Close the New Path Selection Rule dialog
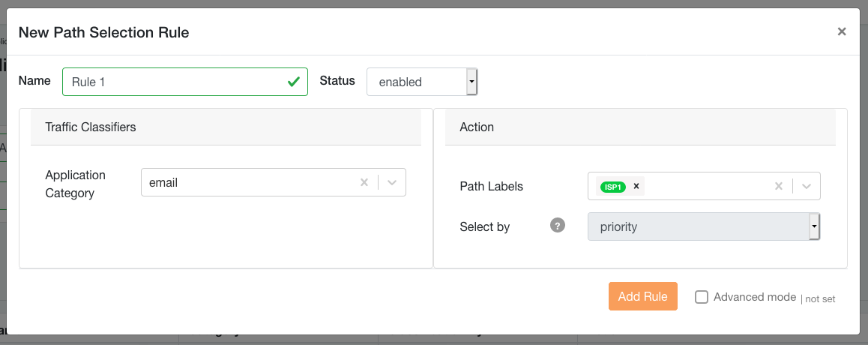 (842, 31)
